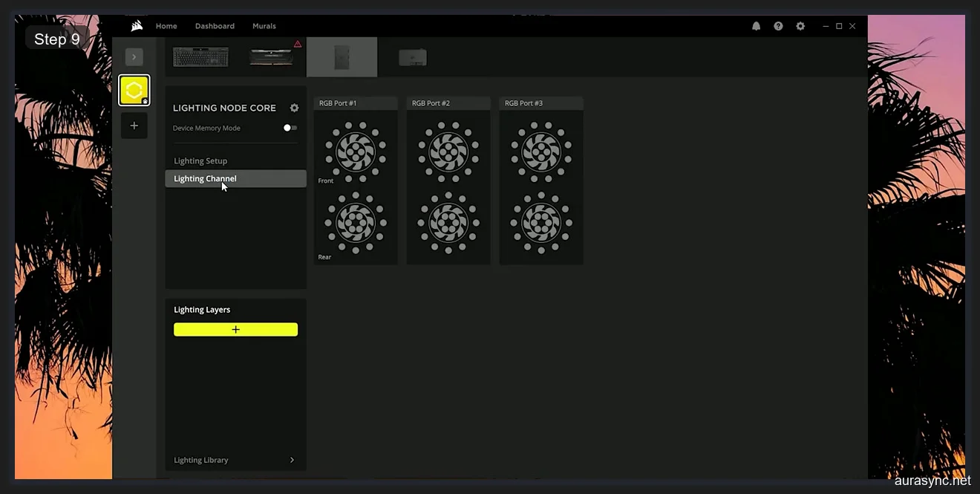The height and width of the screenshot is (494, 980).
Task: Expand the sidebar with the chevron arrow
Action: click(x=134, y=56)
